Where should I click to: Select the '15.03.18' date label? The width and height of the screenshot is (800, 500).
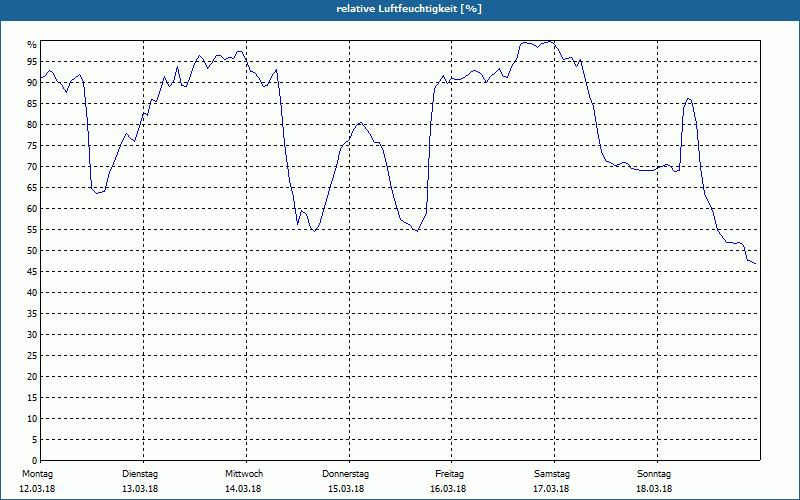345,489
